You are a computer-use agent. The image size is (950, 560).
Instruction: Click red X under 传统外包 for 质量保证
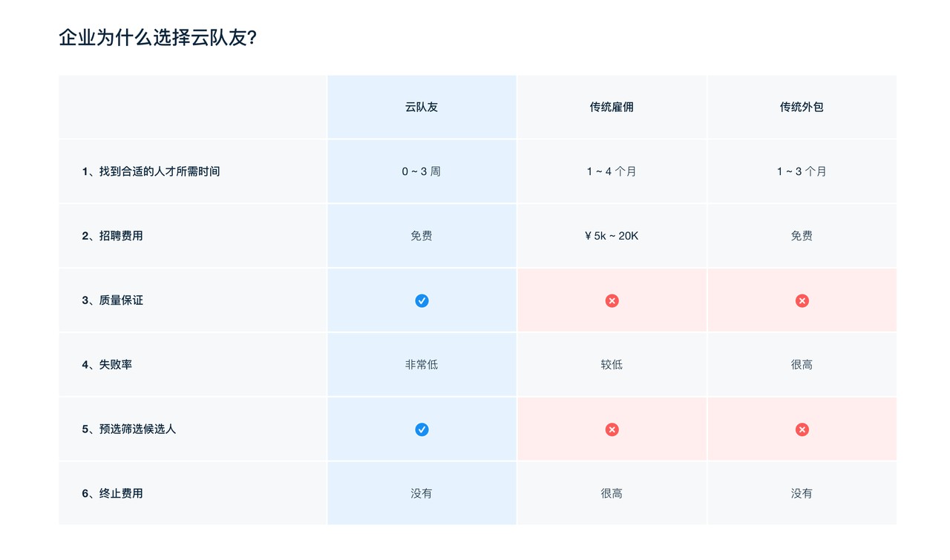click(x=802, y=300)
